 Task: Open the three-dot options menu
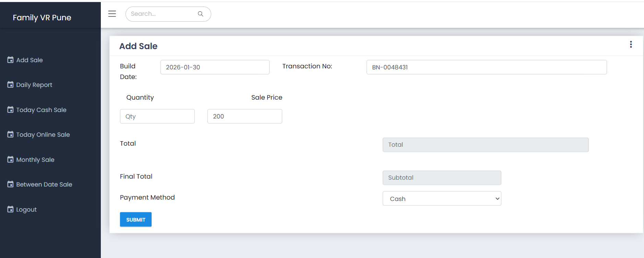631,44
